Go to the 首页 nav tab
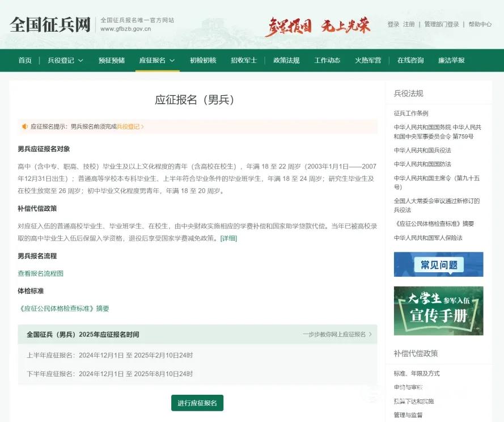The height and width of the screenshot is (422, 504). point(25,61)
